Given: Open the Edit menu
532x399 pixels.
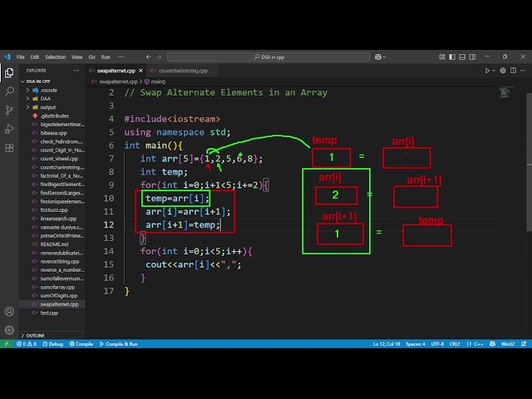Looking at the screenshot, I should (35, 57).
